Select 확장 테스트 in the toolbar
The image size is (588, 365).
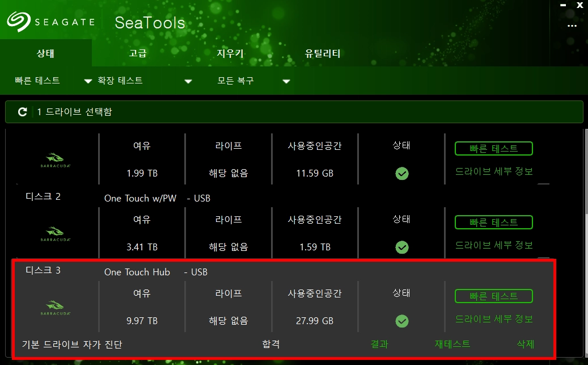120,81
